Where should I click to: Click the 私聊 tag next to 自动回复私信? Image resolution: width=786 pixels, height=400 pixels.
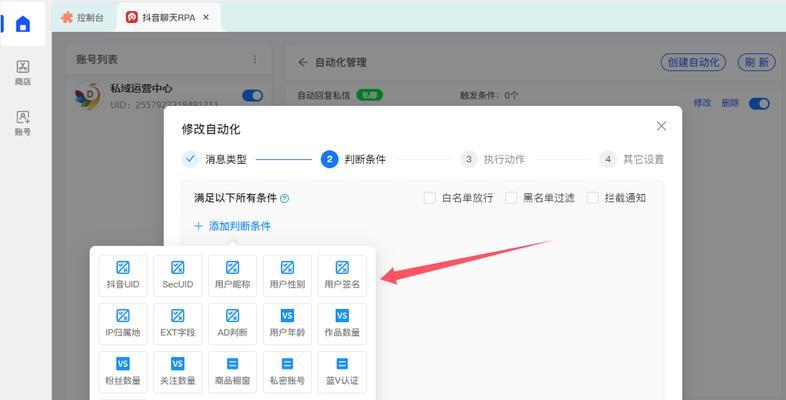[x=369, y=95]
